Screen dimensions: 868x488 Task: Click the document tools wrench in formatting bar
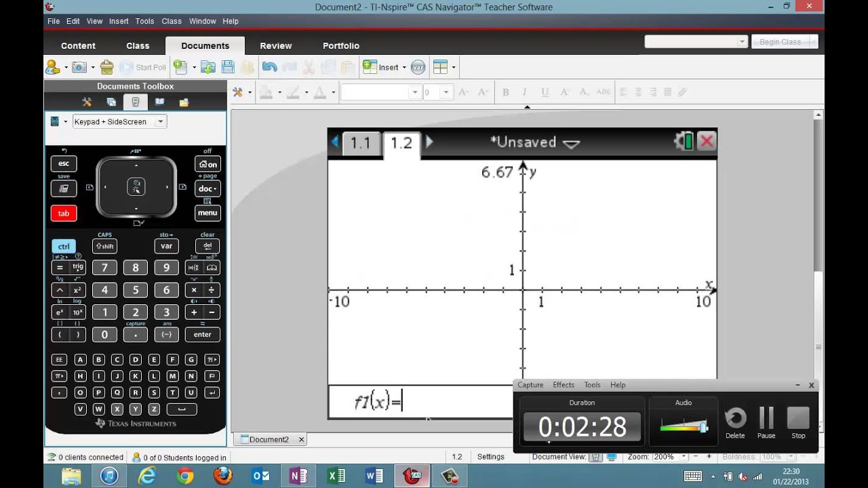238,92
